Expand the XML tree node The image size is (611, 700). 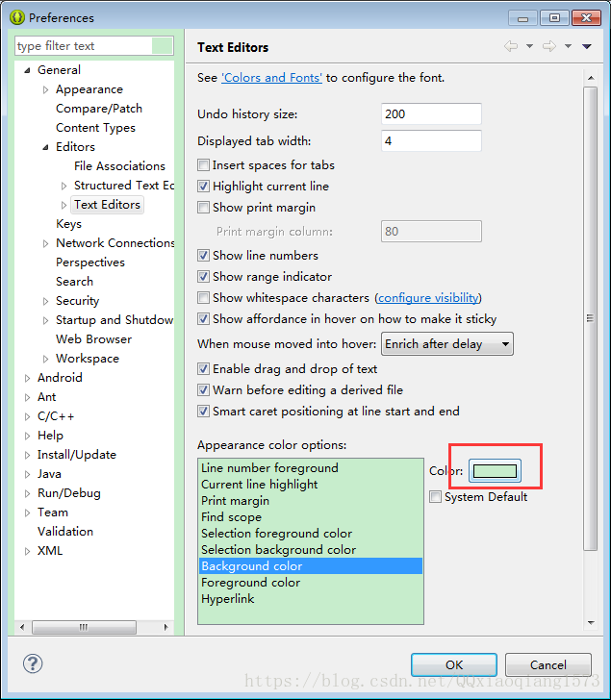tap(27, 551)
